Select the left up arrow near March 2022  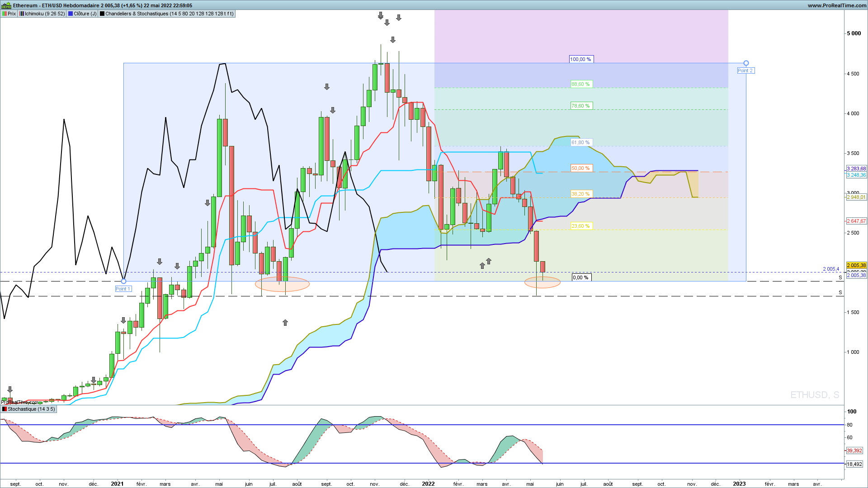(x=482, y=266)
